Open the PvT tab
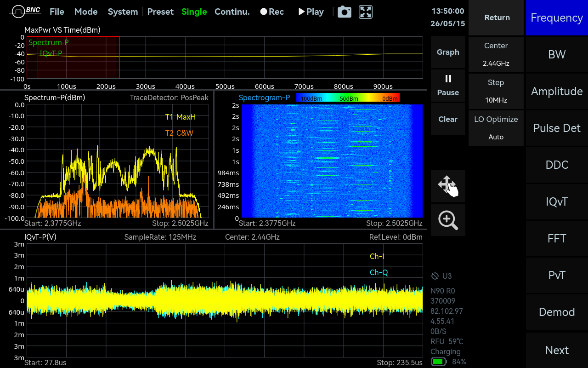 (557, 275)
